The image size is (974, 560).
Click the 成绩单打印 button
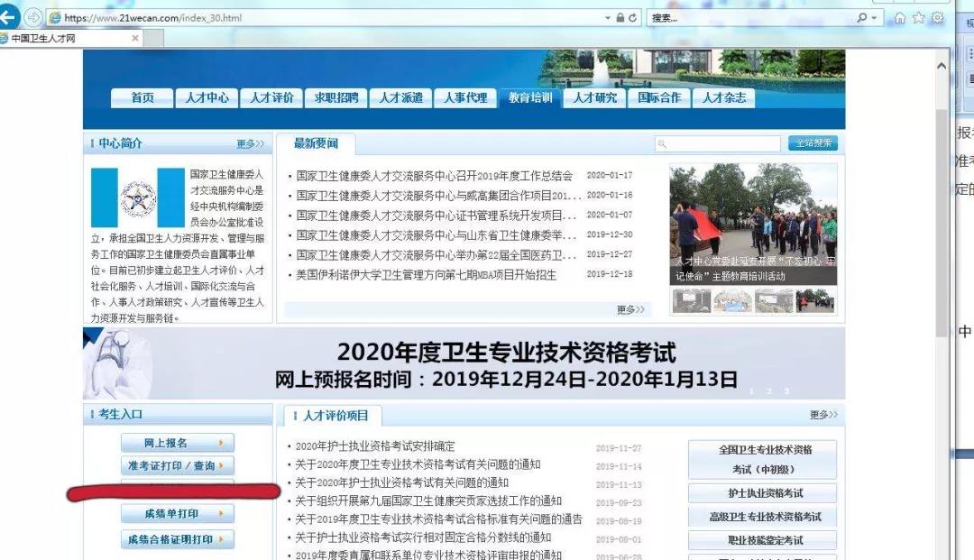pyautogui.click(x=178, y=513)
